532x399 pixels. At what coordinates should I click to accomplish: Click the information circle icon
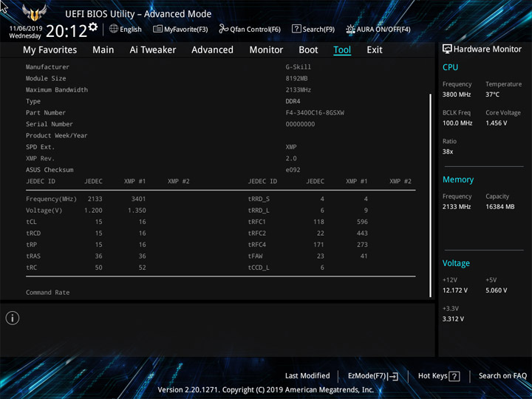13,318
